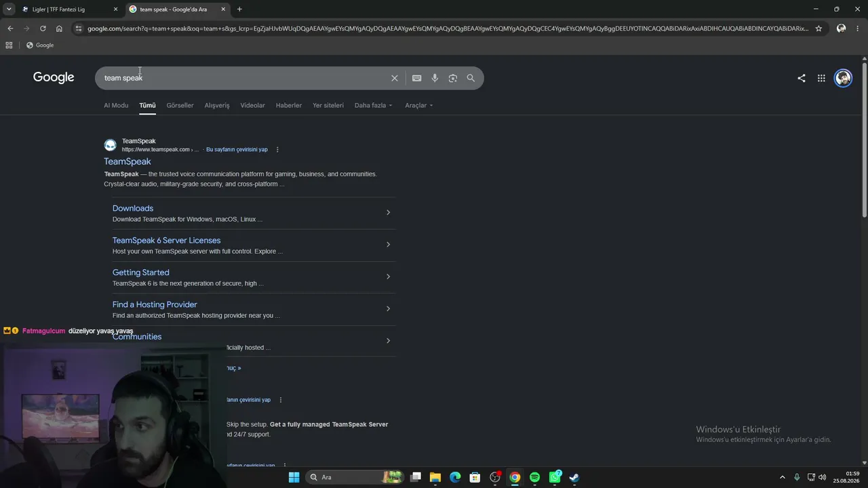Search by image with Google Lens
This screenshot has height=488, width=868.
click(x=453, y=78)
